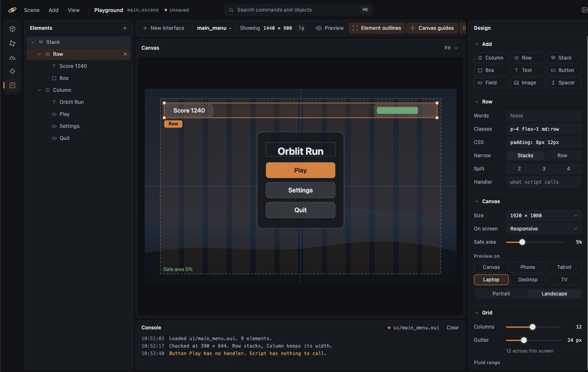Open the mountain terrain sidebar panel
This screenshot has width=588, height=372.
pos(12,57)
